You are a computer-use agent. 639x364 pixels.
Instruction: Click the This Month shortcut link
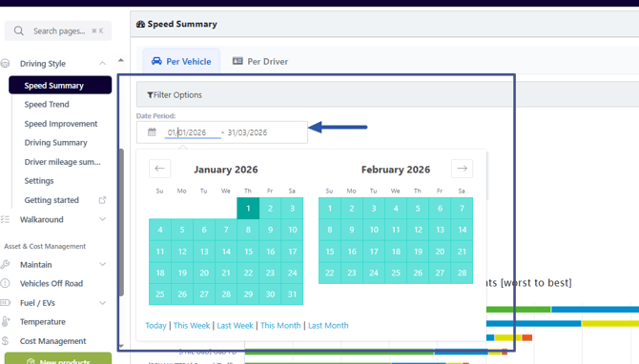pyautogui.click(x=280, y=325)
